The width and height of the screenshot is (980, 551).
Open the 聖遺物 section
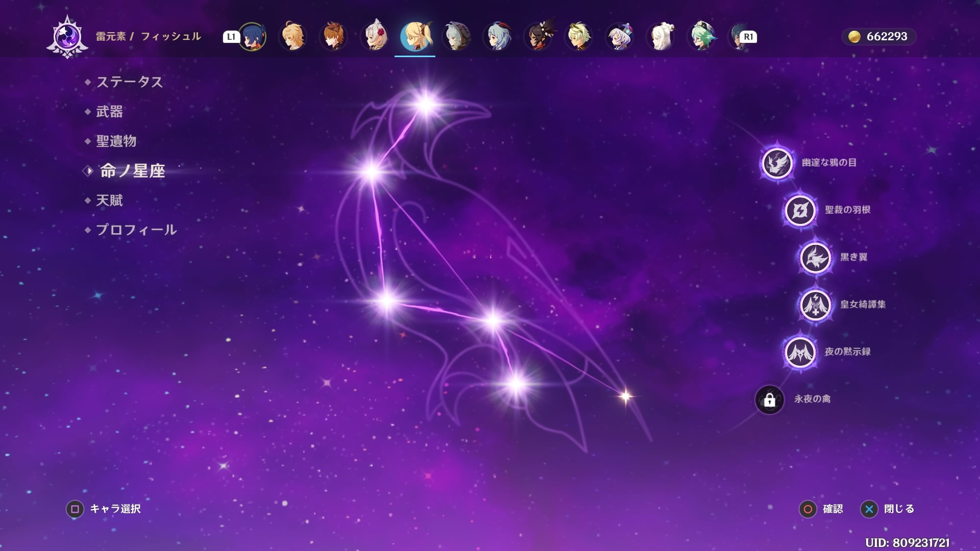pos(116,141)
